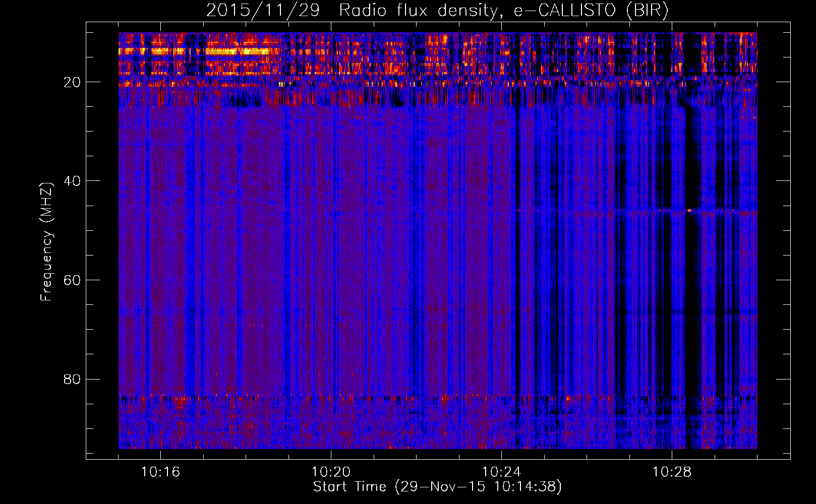Click the '40' frequency tick label
This screenshot has height=504, width=816.
(73, 181)
